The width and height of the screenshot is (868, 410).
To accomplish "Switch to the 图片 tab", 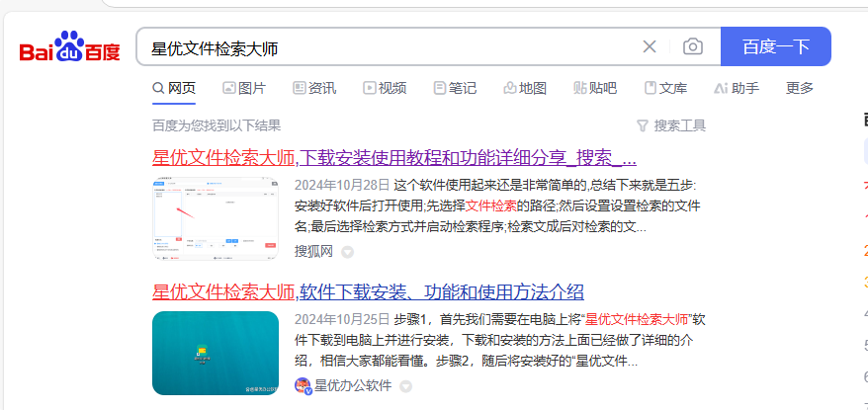I will (244, 88).
